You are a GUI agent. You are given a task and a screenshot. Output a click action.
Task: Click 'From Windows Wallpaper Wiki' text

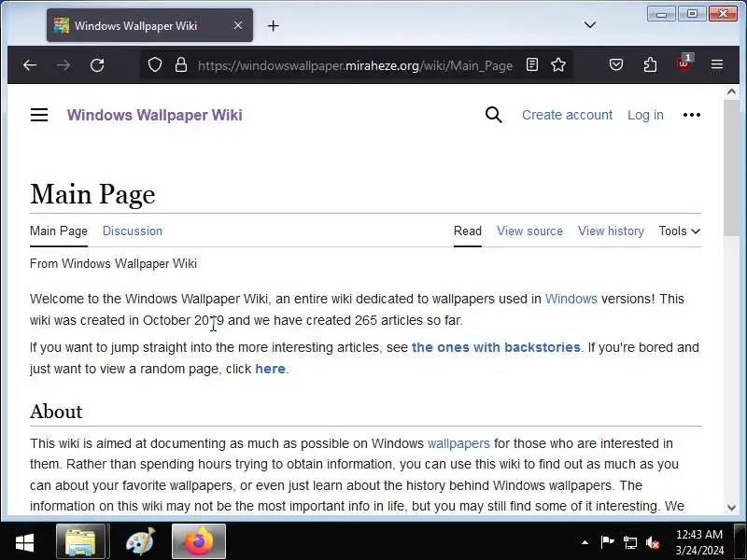(113, 263)
